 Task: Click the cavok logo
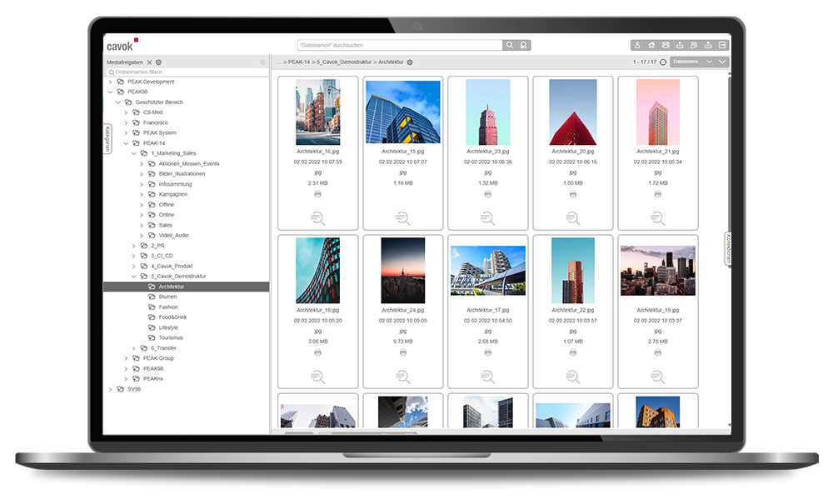[122, 45]
